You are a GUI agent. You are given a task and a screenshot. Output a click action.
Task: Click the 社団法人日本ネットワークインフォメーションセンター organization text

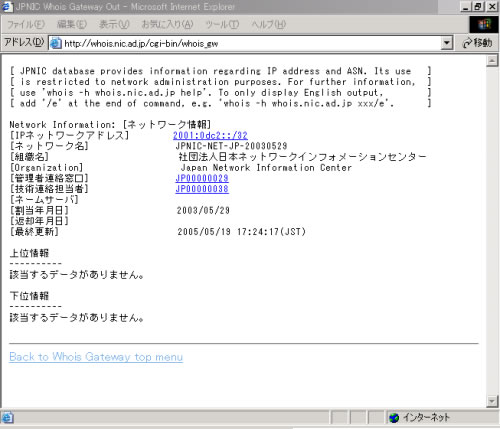[x=302, y=157]
